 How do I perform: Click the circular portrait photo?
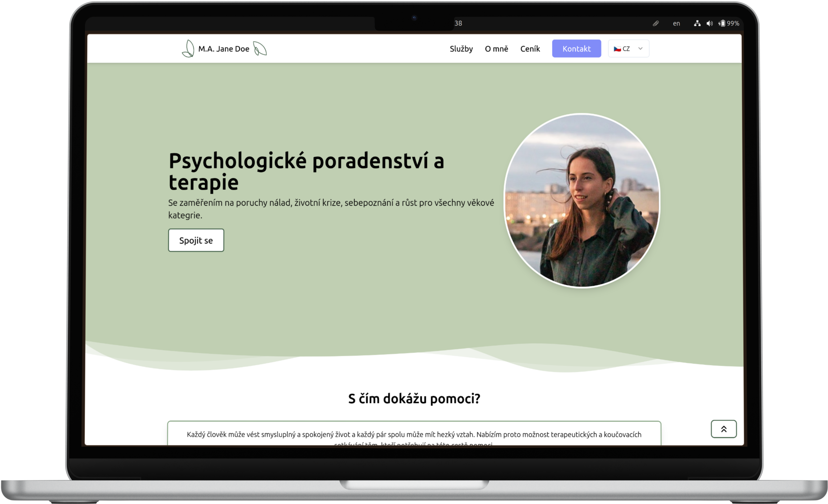[x=582, y=201]
